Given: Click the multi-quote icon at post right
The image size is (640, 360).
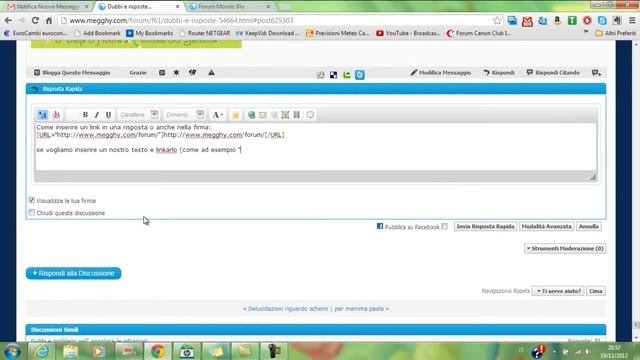Looking at the screenshot, I should (596, 73).
